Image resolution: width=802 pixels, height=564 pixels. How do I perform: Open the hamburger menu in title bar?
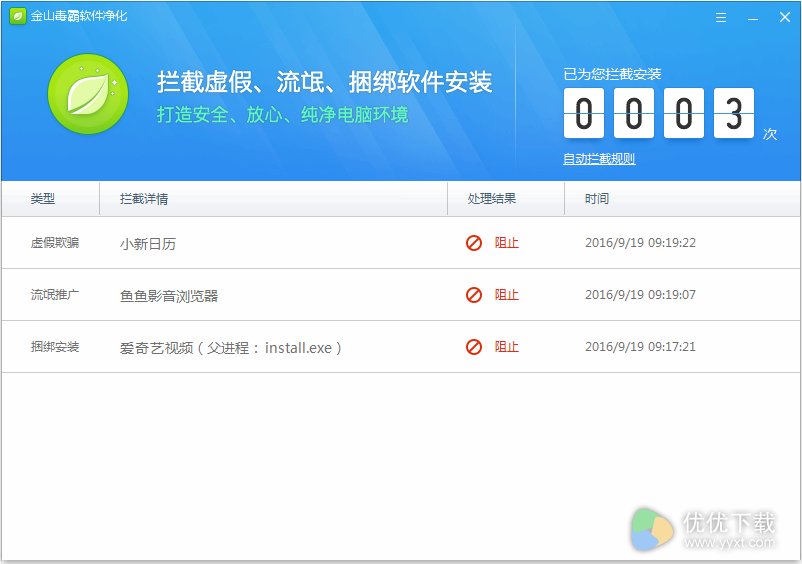tap(721, 17)
